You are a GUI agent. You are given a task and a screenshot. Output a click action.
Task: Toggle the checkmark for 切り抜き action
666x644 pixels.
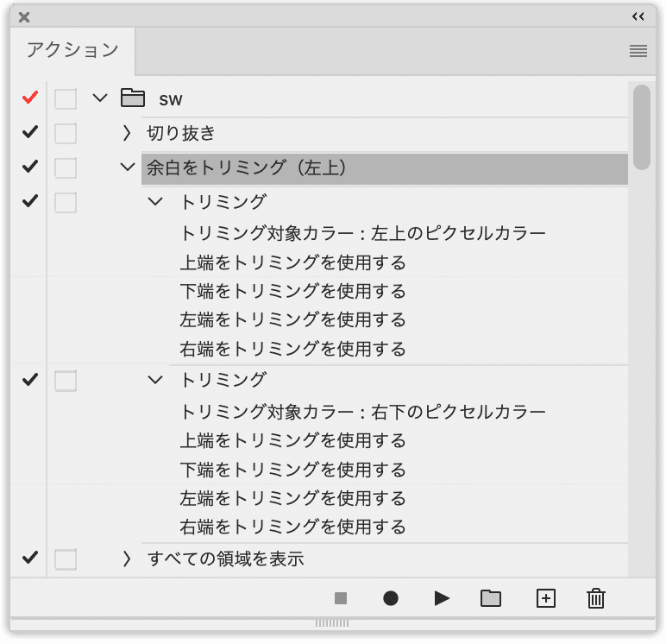(30, 132)
